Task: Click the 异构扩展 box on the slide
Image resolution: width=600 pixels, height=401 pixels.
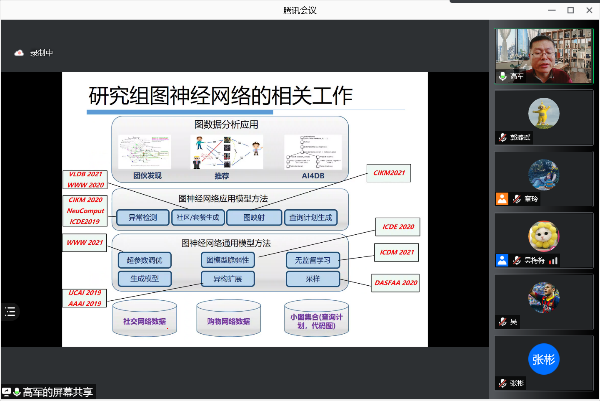Action: click(x=228, y=279)
